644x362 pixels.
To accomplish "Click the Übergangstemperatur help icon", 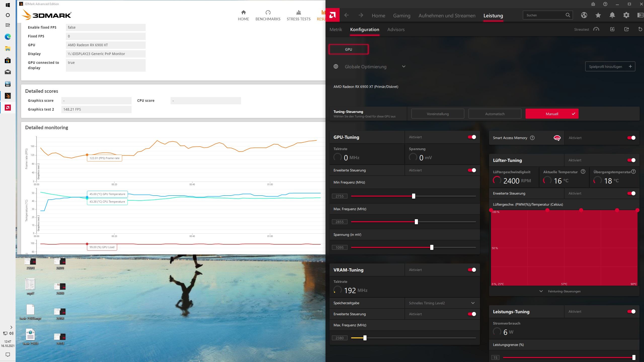I will 633,171.
